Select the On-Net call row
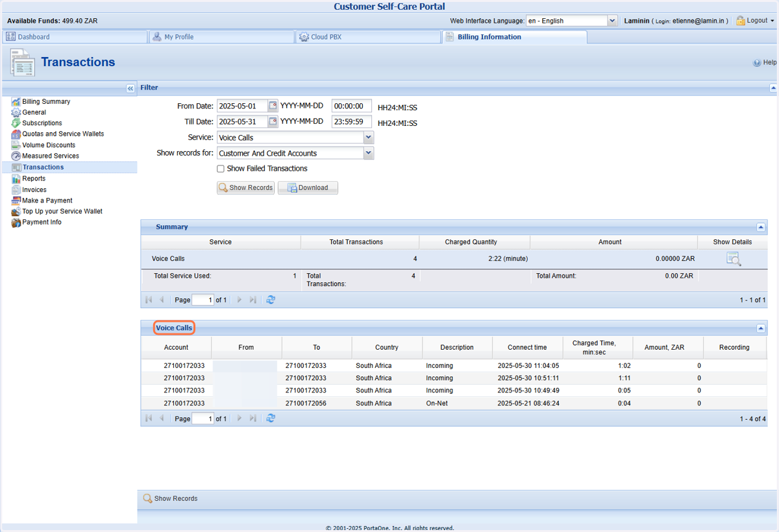The height and width of the screenshot is (532, 779). 454,404
